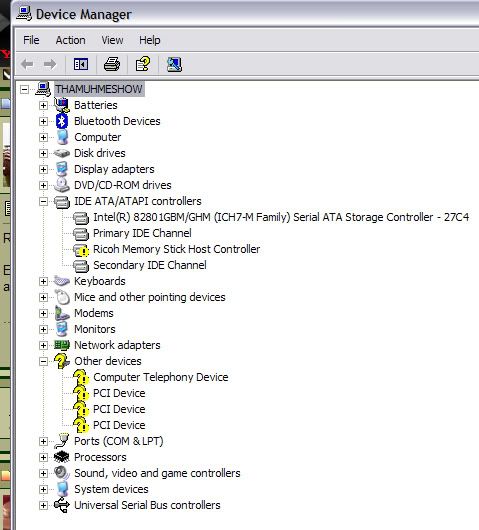Collapse the THAMUHMESHOW root node
Image resolution: width=479 pixels, height=530 pixels.
[24, 90]
